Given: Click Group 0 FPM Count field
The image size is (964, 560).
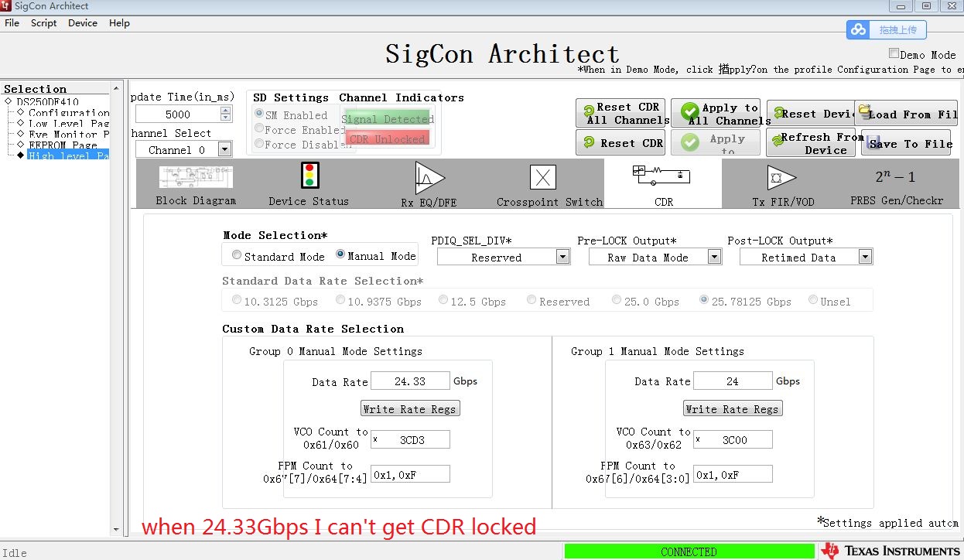Looking at the screenshot, I should [x=410, y=474].
